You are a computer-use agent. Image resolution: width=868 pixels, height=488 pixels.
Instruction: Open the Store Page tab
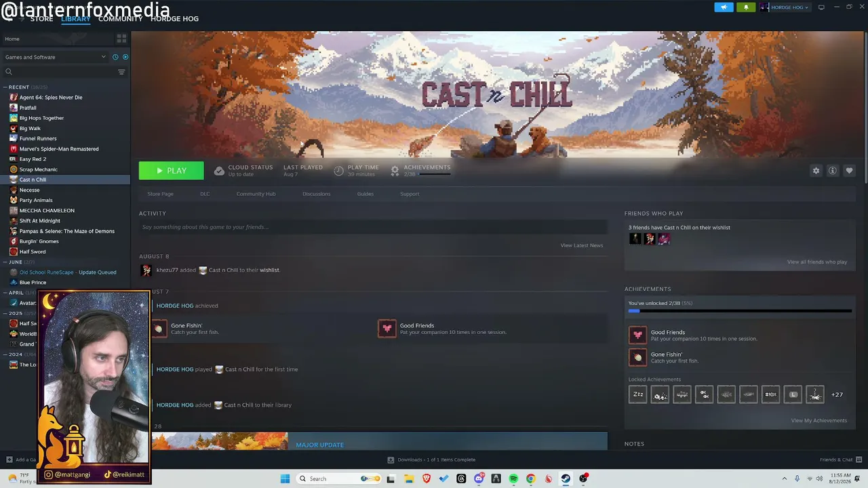click(161, 194)
